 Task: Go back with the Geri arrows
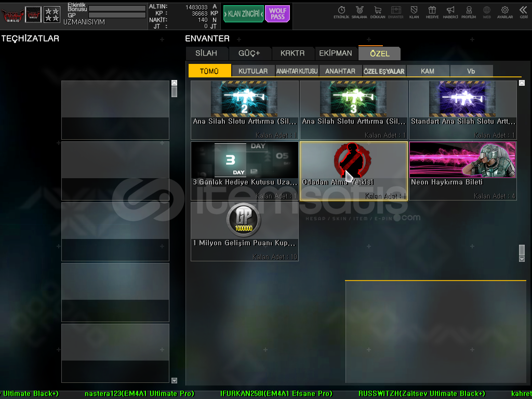(x=523, y=12)
